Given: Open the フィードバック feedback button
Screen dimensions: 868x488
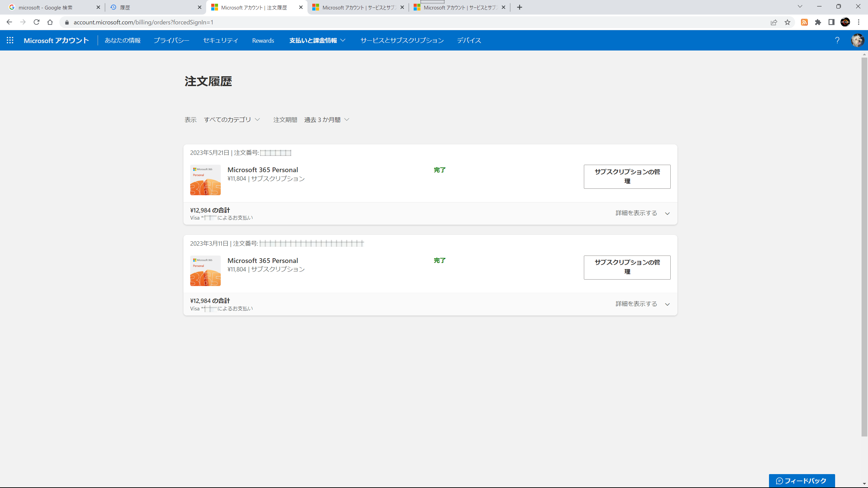Looking at the screenshot, I should (802, 481).
